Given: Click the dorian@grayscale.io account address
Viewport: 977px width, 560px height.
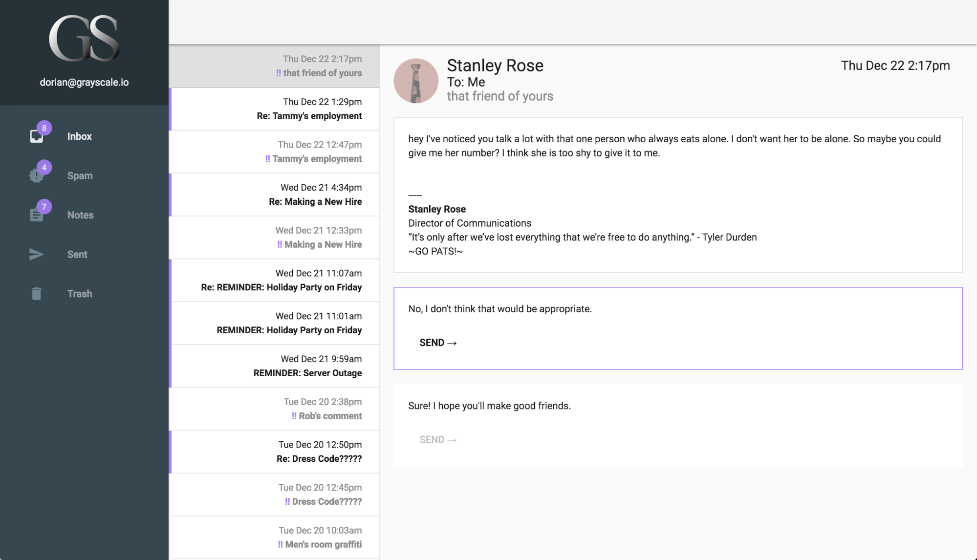Looking at the screenshot, I should click(x=84, y=82).
